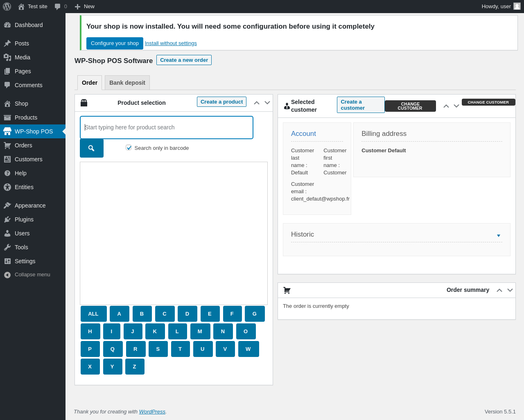Move the Selected customer panel up

point(446,106)
